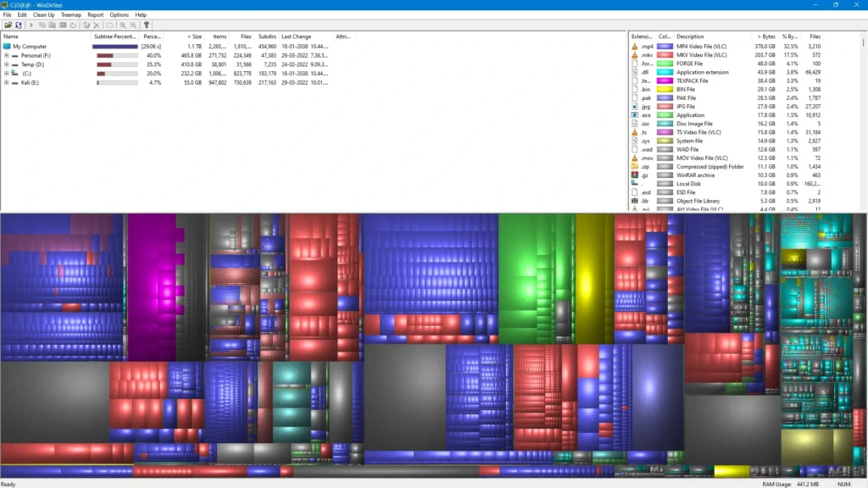
Task: Open the drive selection folder icon
Action: tap(9, 25)
